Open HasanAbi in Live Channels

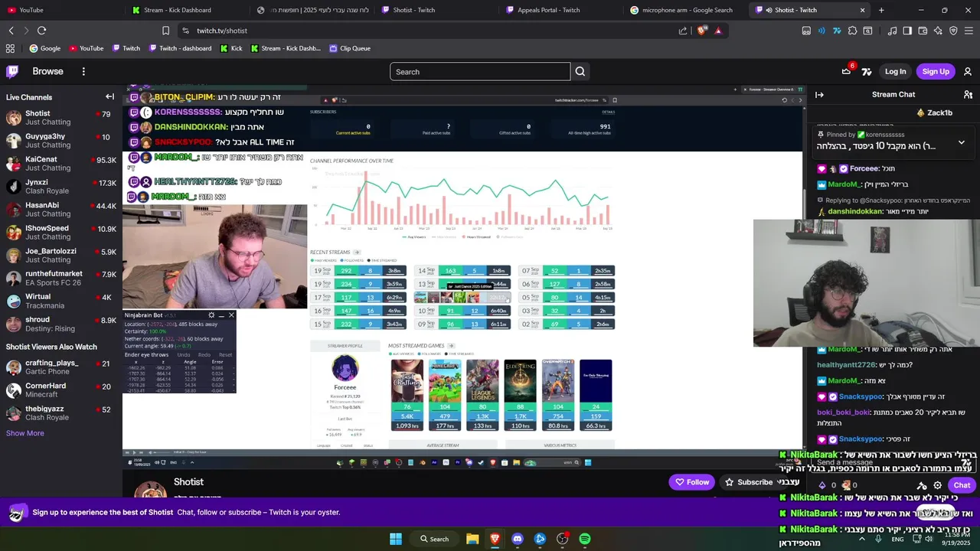[60, 209]
